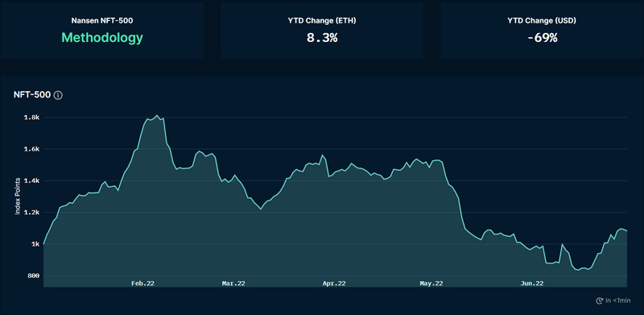Screen dimensions: 644x315
Task: Click the Jun.22 x-axis label
Action: (532, 284)
